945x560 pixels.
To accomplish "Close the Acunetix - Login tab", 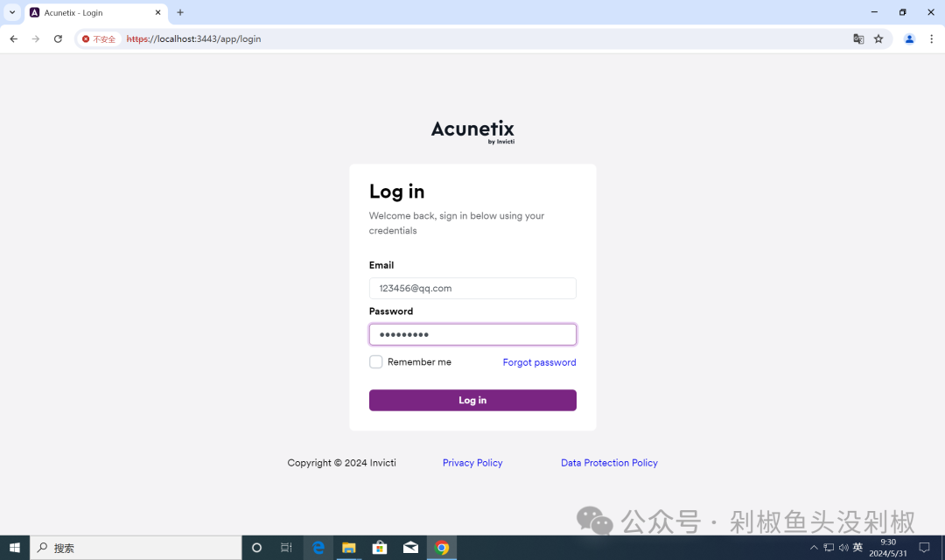I will pyautogui.click(x=157, y=12).
